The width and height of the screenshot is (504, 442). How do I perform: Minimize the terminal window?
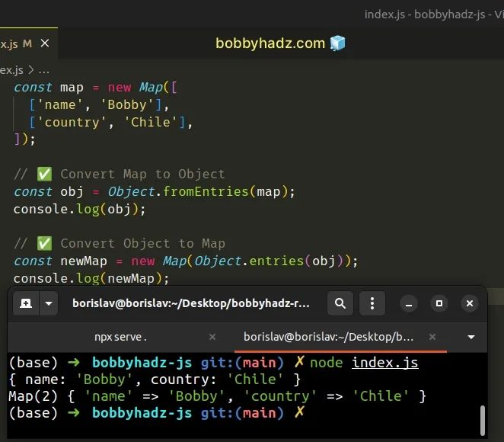(x=409, y=303)
